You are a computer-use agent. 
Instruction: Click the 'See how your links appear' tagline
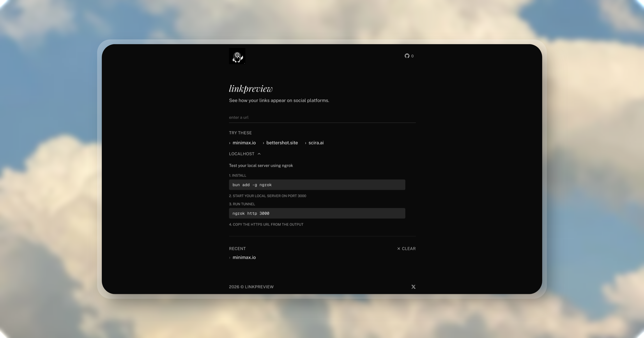pos(279,101)
